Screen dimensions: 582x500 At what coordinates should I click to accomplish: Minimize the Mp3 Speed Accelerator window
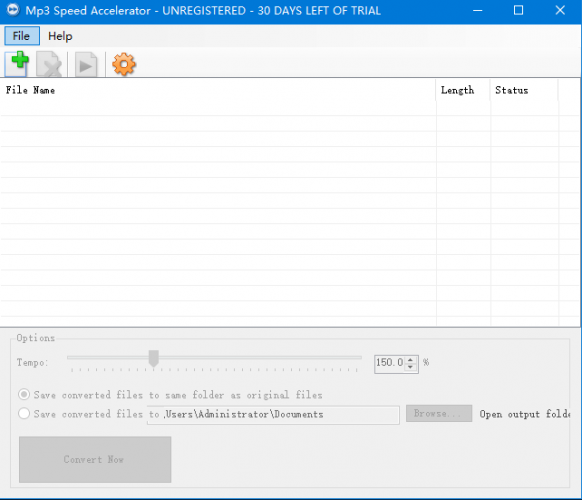[478, 11]
